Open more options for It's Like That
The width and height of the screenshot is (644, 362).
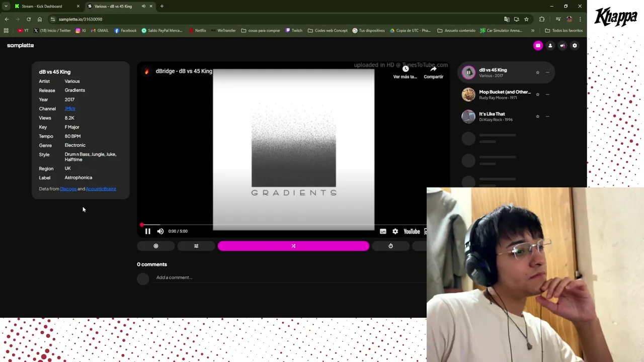pyautogui.click(x=547, y=116)
